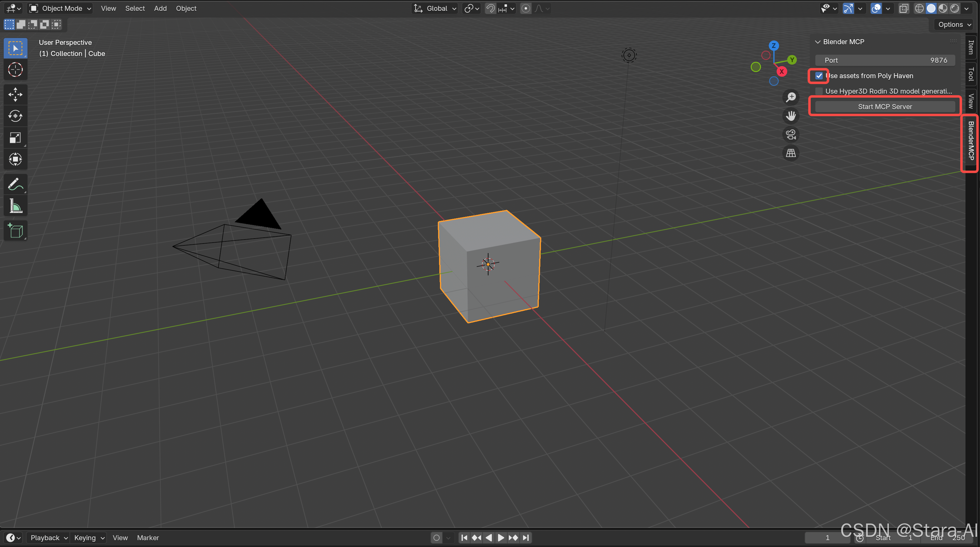Activate the 3D Cursor tool
980x547 pixels.
pos(15,70)
